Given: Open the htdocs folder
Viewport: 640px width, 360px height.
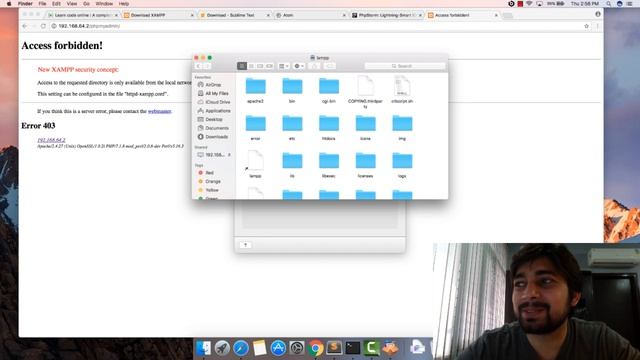Looking at the screenshot, I should pos(329,124).
